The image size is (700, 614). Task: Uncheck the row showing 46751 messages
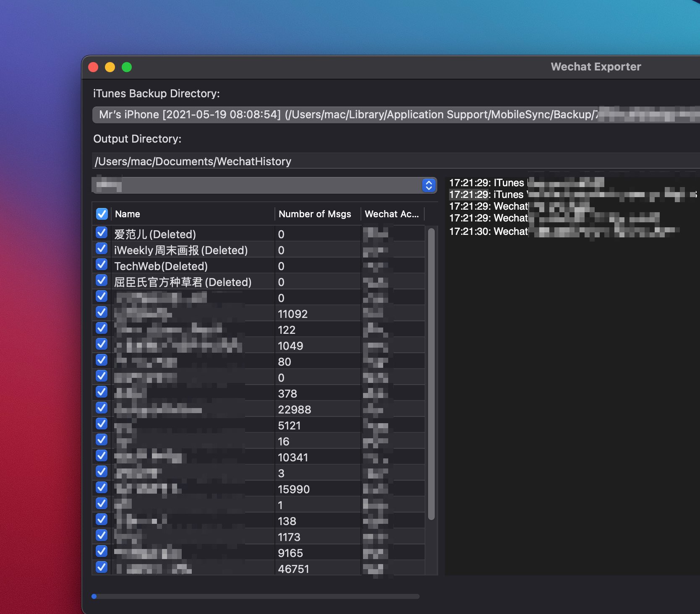(x=101, y=567)
